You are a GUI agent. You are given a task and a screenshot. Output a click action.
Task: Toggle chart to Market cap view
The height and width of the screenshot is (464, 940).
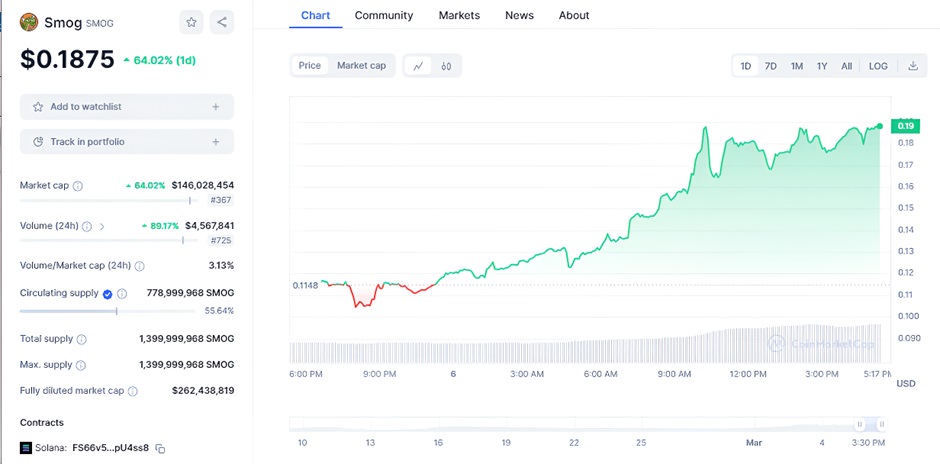coord(361,66)
